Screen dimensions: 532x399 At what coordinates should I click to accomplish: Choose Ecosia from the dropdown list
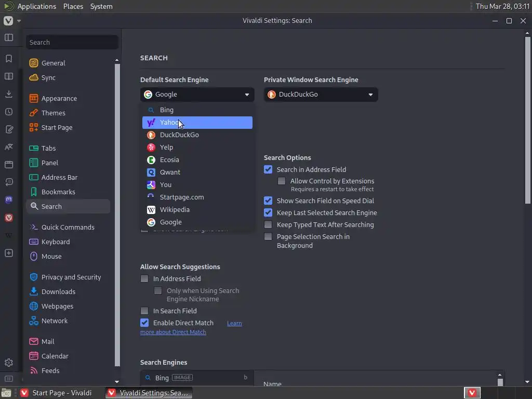pyautogui.click(x=197, y=160)
